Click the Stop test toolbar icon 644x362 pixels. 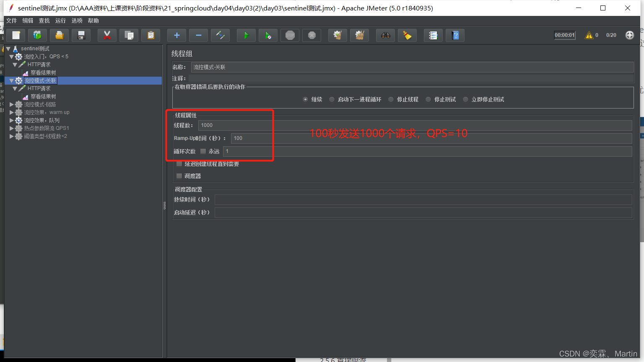(x=290, y=36)
